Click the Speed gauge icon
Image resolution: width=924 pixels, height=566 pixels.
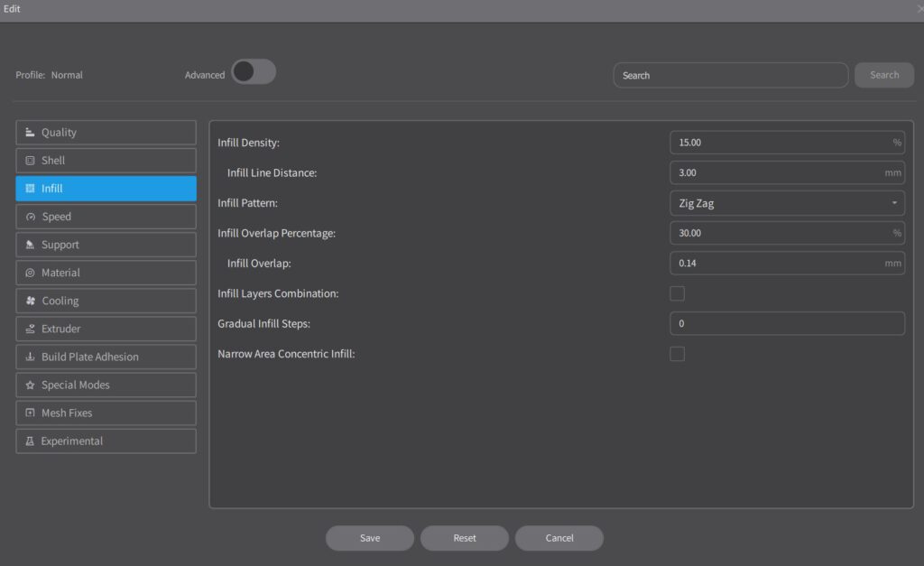[x=30, y=217]
